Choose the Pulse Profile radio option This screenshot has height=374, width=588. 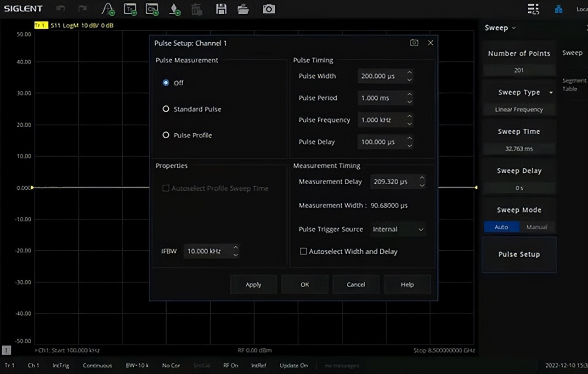(166, 136)
